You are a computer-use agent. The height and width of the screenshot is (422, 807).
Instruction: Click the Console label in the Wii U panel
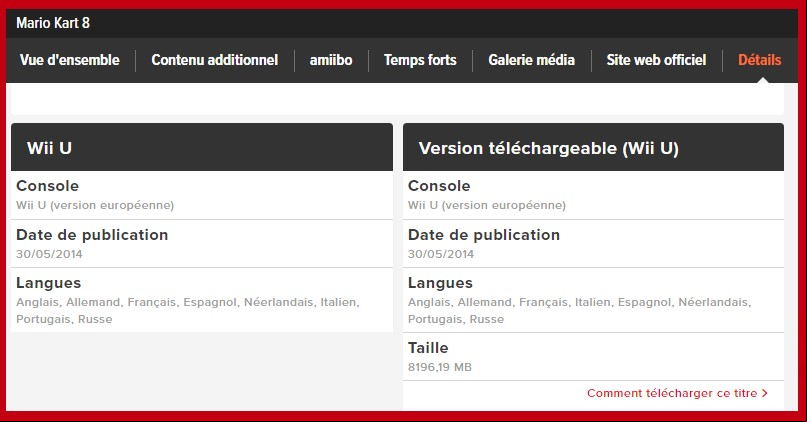(47, 186)
